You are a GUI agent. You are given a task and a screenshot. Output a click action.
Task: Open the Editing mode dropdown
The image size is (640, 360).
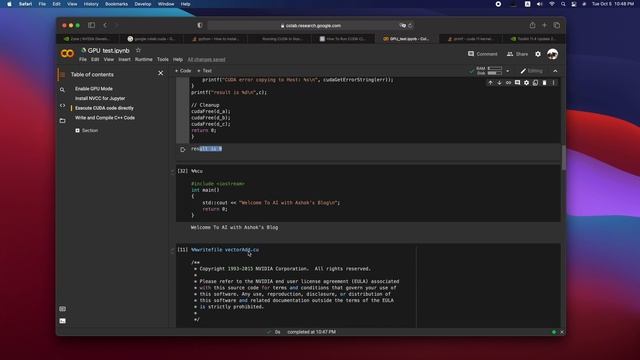tap(531, 71)
